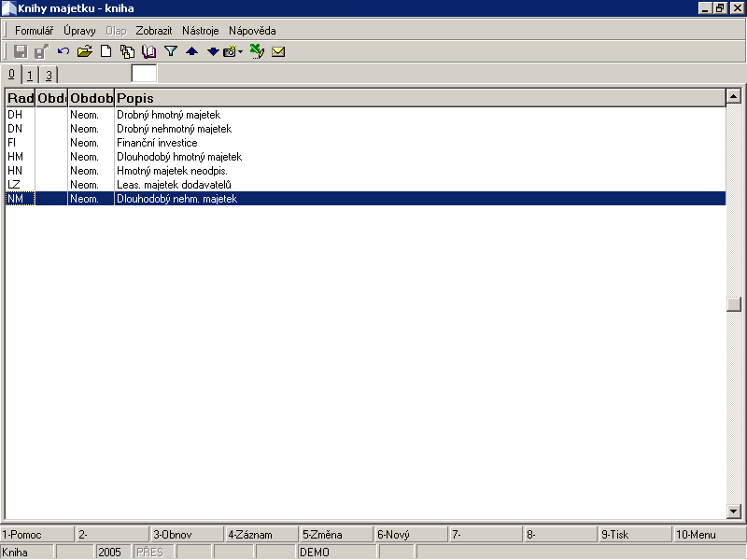Select the 'Drobný hmotný majetek' description
This screenshot has width=747, height=560.
[x=169, y=115]
